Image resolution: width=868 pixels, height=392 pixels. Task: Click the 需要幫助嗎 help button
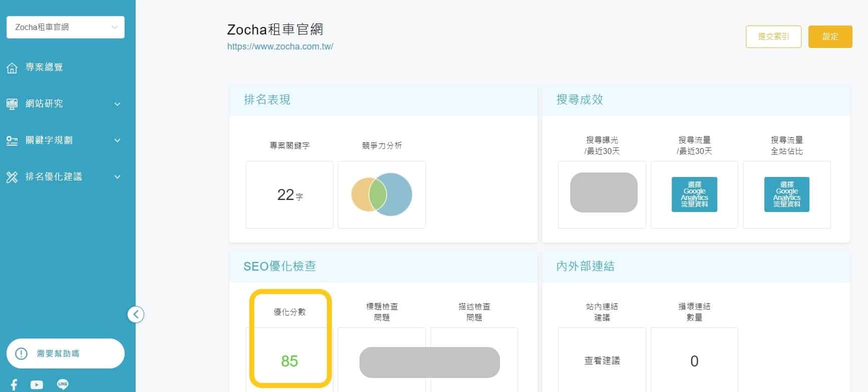[65, 353]
